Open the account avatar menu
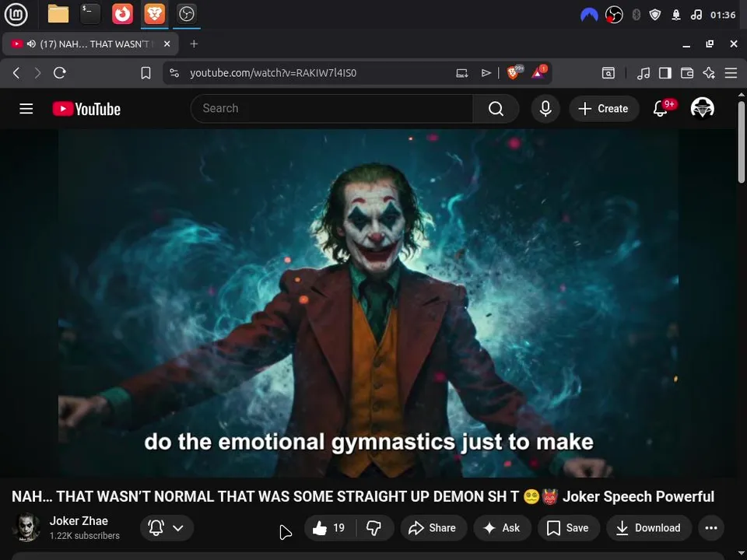 click(x=702, y=108)
